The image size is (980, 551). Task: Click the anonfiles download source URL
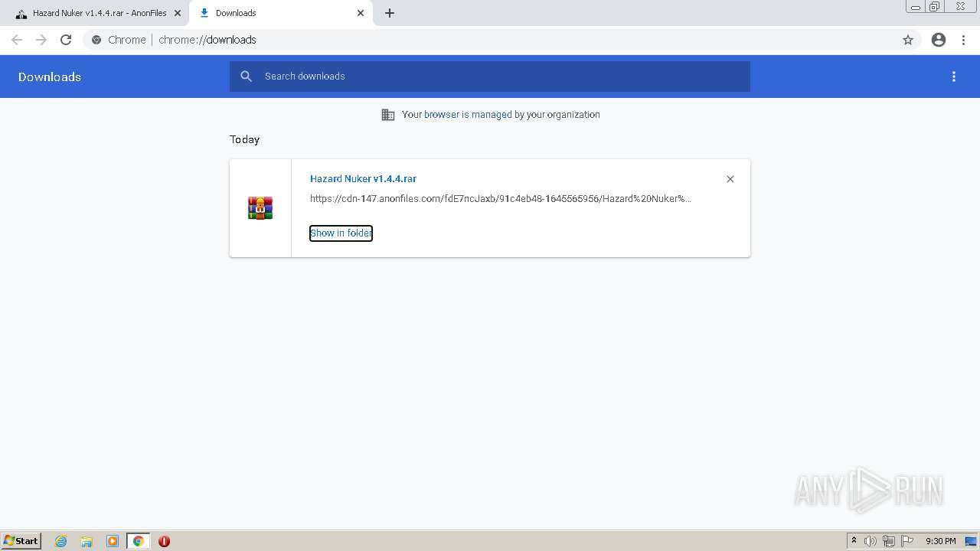(501, 199)
